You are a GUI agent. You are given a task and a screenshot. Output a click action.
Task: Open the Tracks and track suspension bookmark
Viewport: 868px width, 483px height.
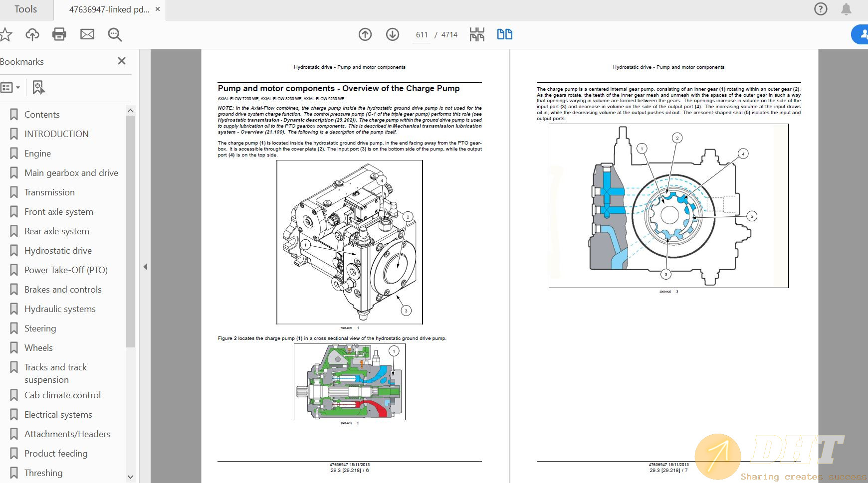(55, 373)
